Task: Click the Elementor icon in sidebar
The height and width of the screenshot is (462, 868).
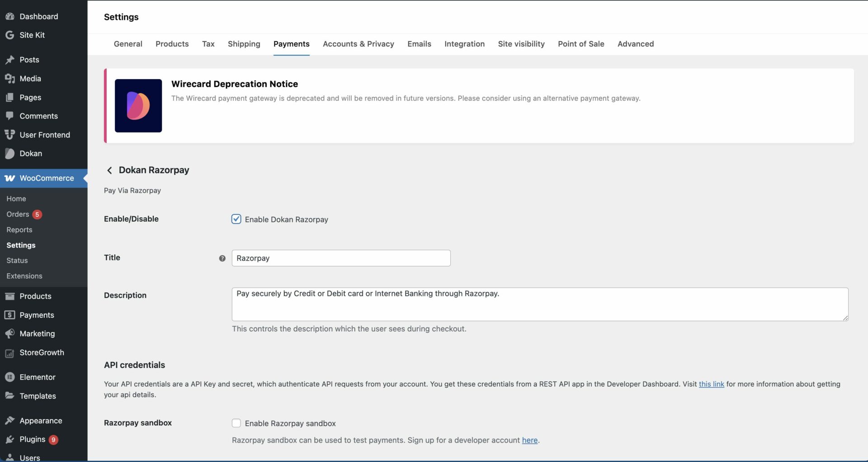Action: (9, 377)
